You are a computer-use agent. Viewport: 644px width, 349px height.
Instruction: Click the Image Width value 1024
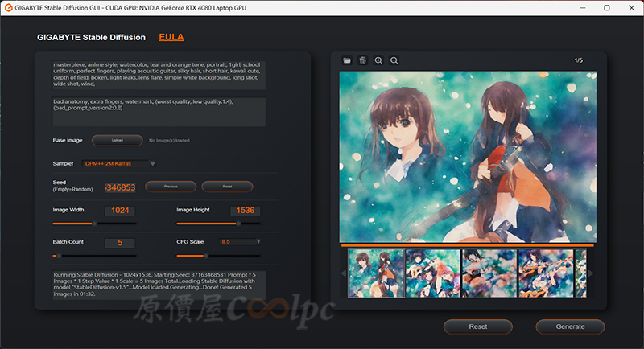tap(120, 211)
